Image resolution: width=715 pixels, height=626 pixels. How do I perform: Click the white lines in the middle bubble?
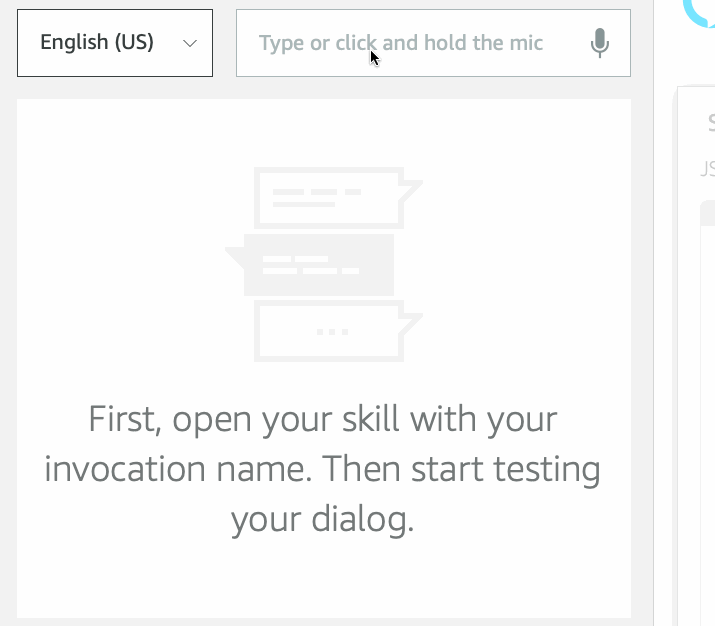click(309, 265)
